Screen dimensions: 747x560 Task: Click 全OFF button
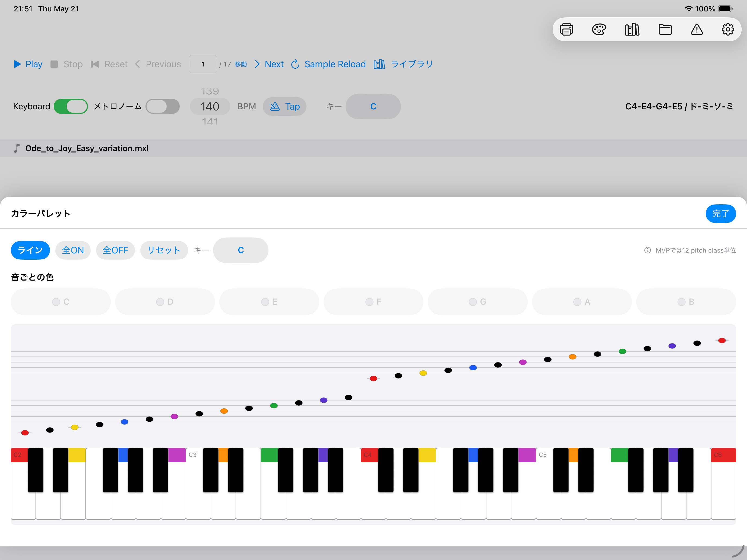[x=115, y=250]
